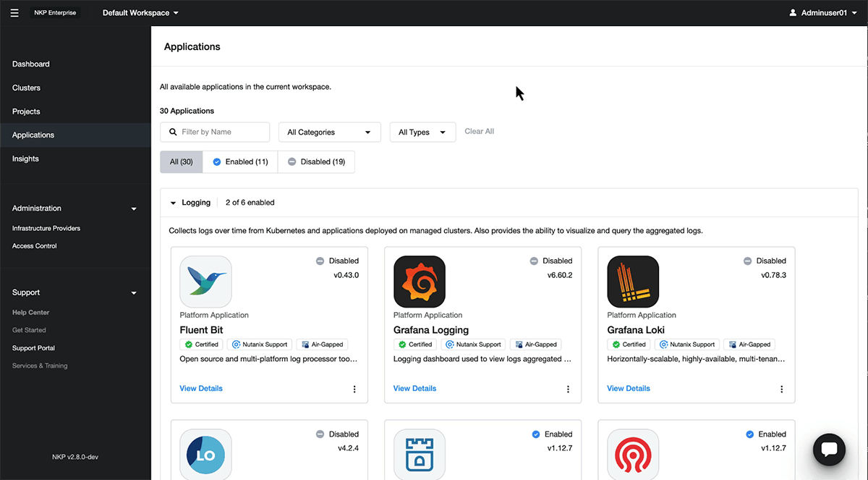
Task: Open the Applications page in the sidebar
Action: pos(33,135)
